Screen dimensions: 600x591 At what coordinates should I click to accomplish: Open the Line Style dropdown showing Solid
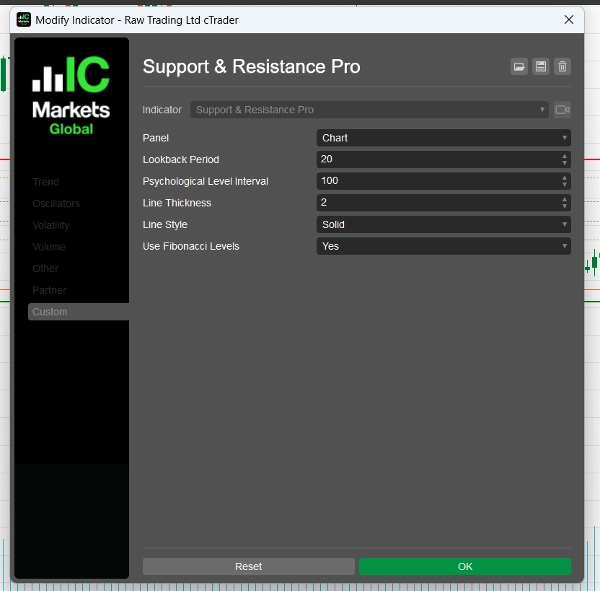(x=443, y=224)
